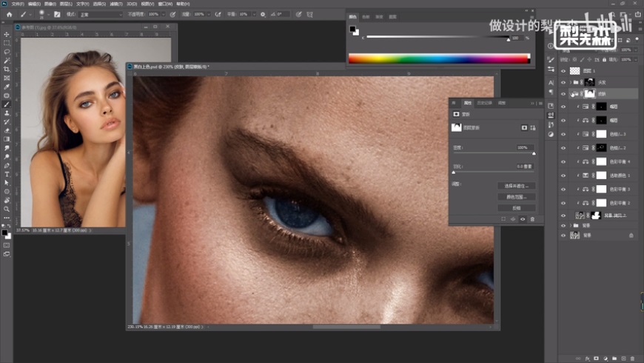Hide the topmost layer with its eye icon
Viewport: 644px width, 363px height.
(563, 71)
